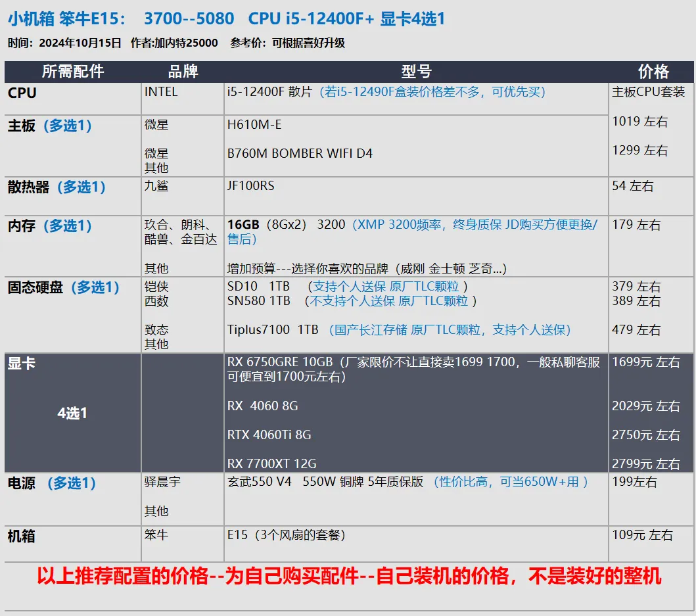Click the '致态' SSD brand

click(x=156, y=329)
